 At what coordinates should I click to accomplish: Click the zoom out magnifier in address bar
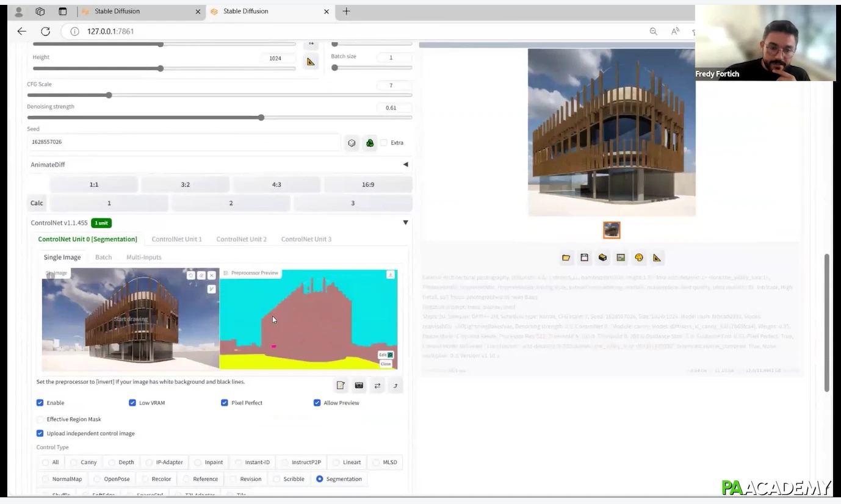click(x=653, y=31)
